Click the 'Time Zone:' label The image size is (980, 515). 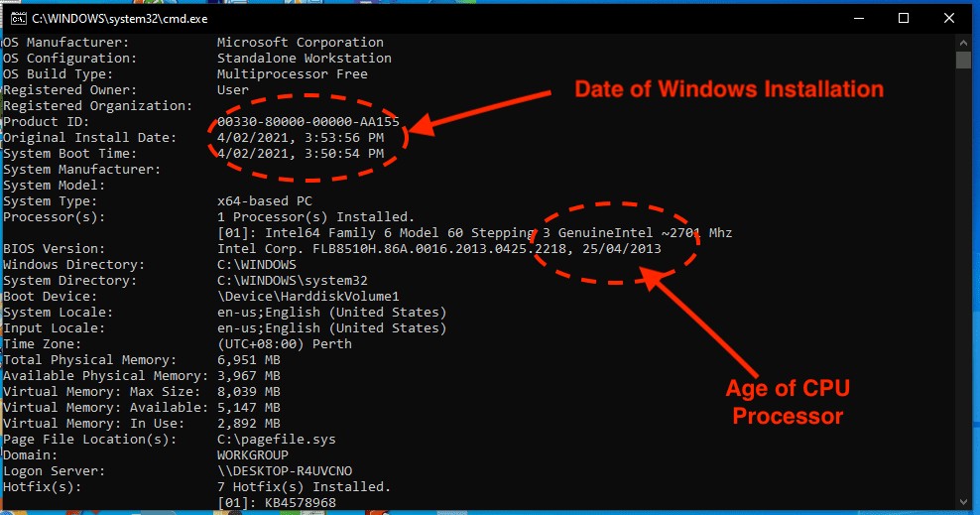pos(42,344)
